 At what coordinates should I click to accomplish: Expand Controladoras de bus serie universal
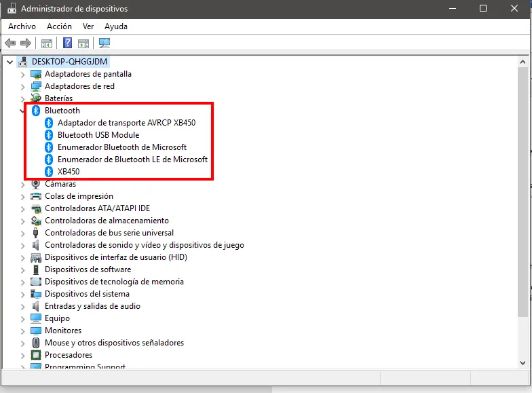[23, 233]
